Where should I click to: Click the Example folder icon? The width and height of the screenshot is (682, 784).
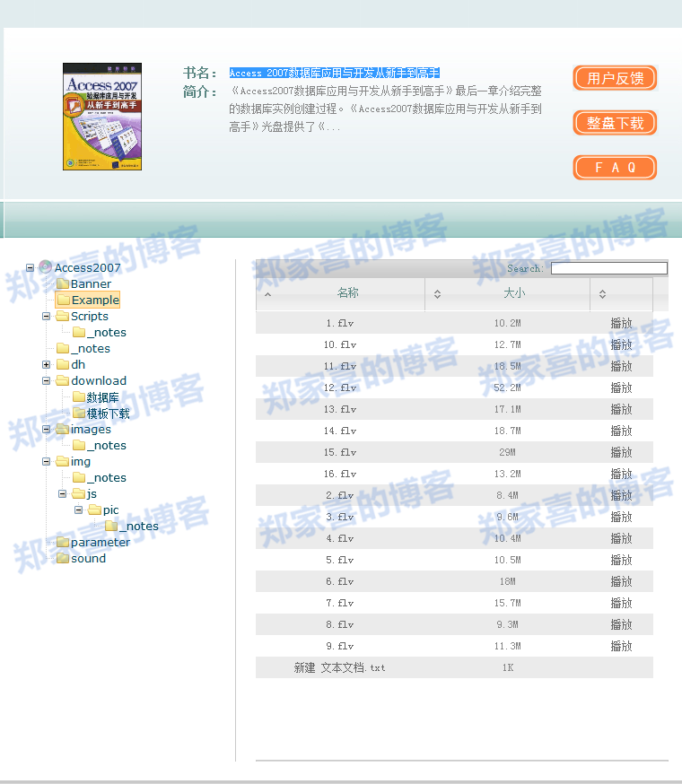coord(63,300)
